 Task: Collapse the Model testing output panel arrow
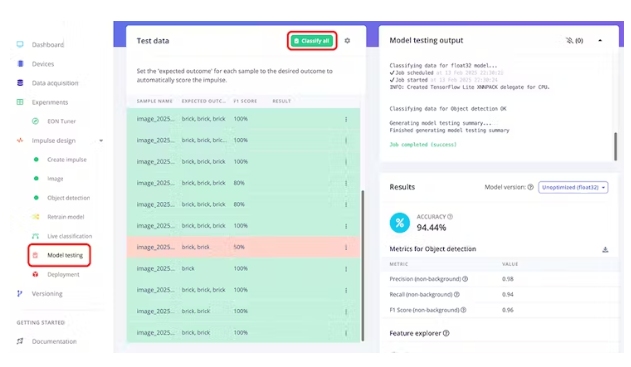pyautogui.click(x=600, y=40)
